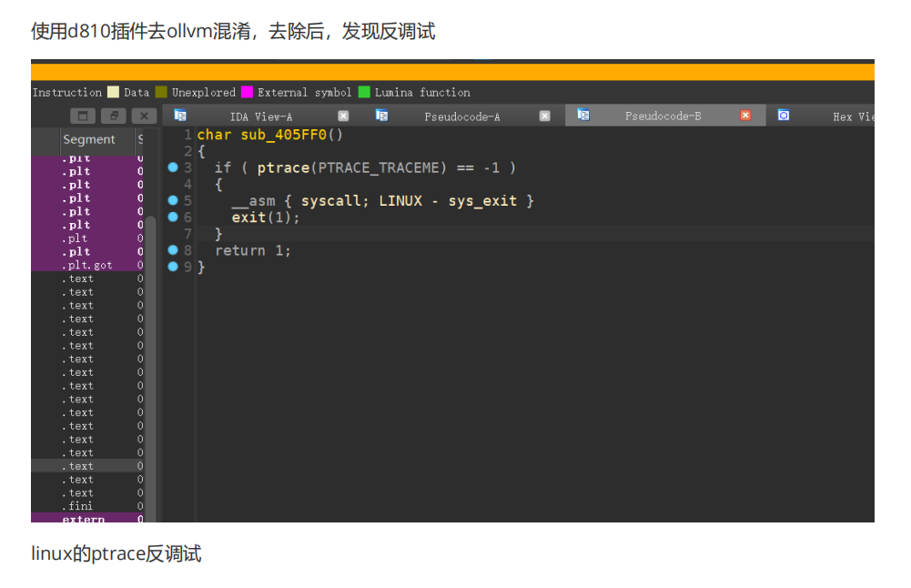Toggle breakpoint dot on line 3
The width and height of the screenshot is (911, 588).
point(173,167)
